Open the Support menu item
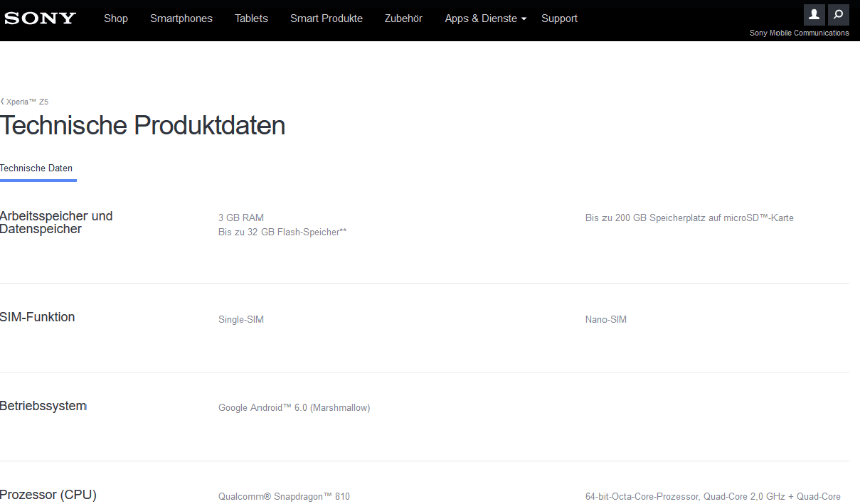860x504 pixels. [559, 18]
